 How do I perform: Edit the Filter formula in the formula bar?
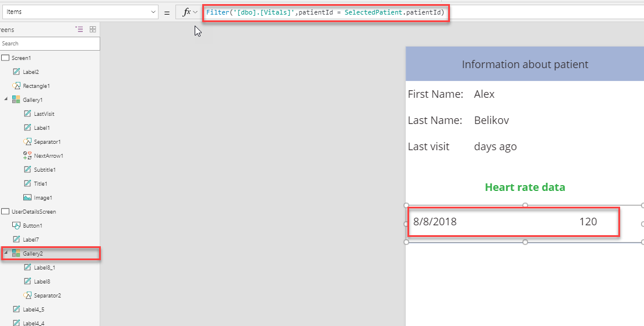click(325, 13)
